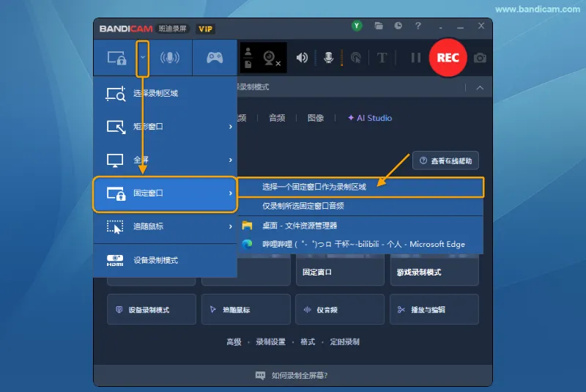The image size is (586, 392).
Task: Click the VIP badge
Action: 205,29
